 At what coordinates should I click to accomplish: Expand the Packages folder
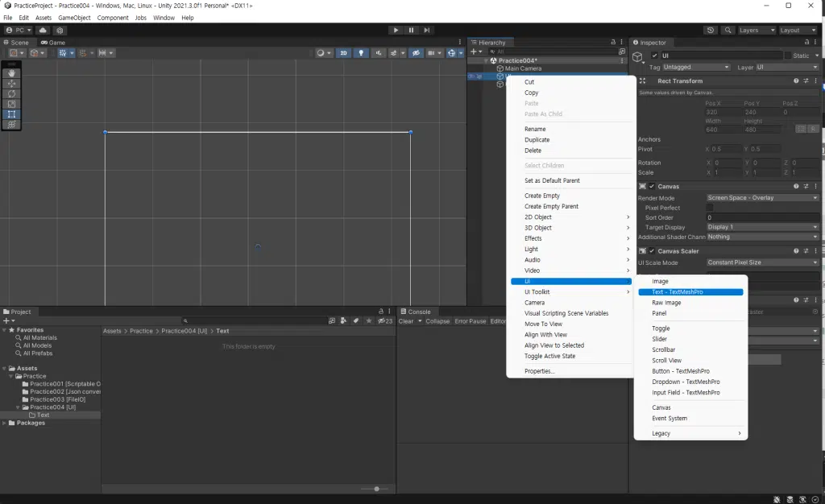[x=4, y=423]
